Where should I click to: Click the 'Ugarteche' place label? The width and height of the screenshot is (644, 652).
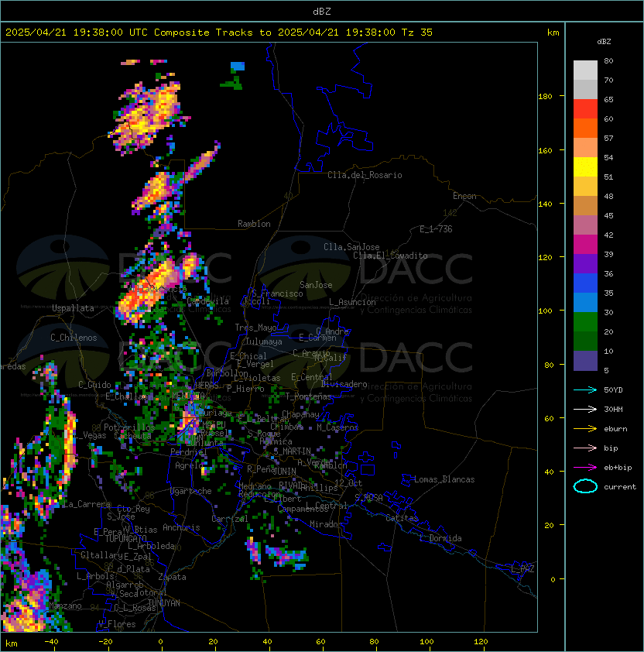(x=191, y=491)
